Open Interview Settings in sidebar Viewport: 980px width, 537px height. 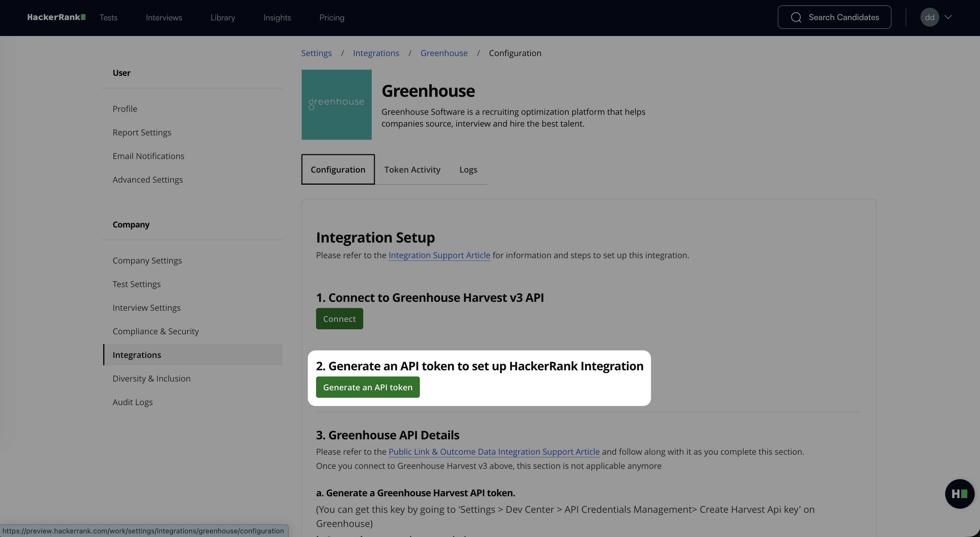pyautogui.click(x=147, y=308)
